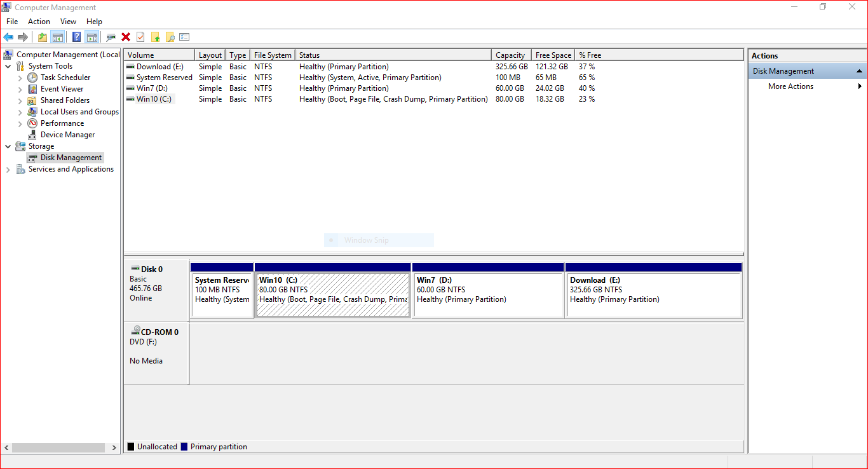
Task: Click the Disk 0 drive icon
Action: [135, 269]
